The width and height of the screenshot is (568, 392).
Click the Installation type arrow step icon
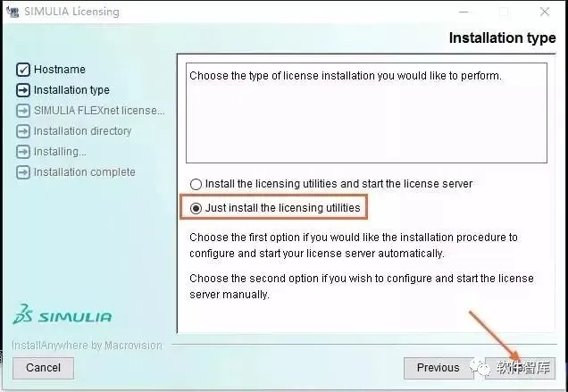pos(23,90)
